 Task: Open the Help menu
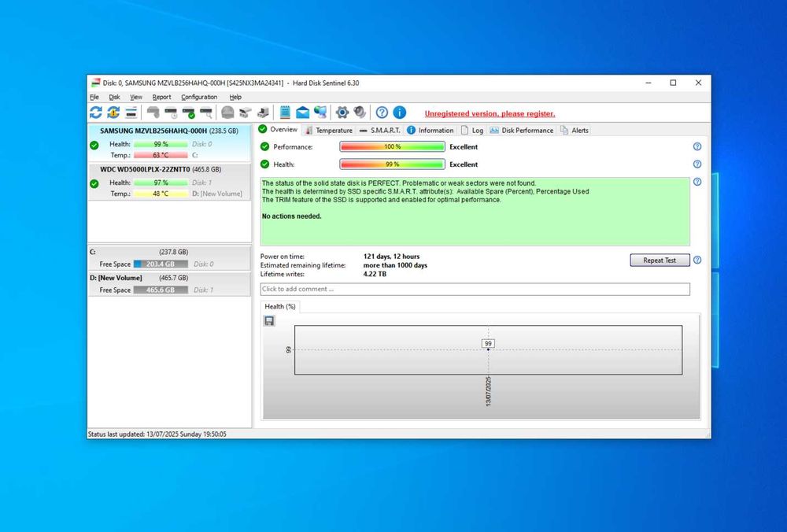[x=235, y=97]
